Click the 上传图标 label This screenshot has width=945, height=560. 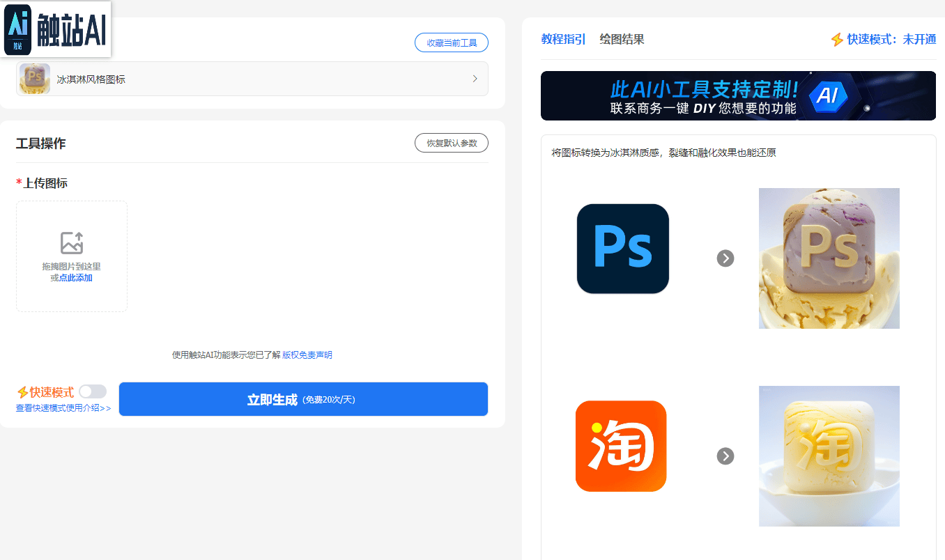click(x=45, y=183)
